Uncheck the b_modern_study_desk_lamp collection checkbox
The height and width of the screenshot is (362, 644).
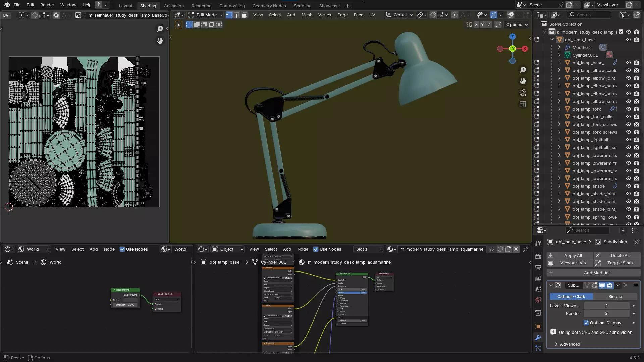621,32
